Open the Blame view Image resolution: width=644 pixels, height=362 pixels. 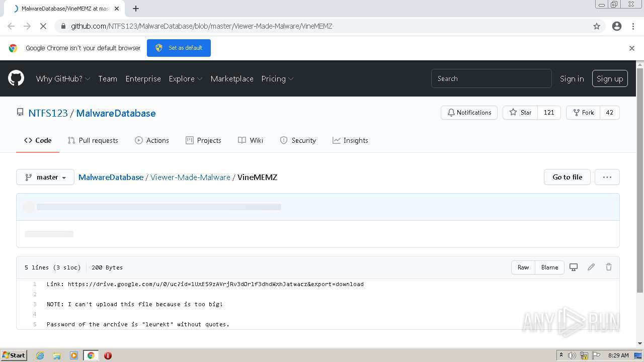click(549, 267)
